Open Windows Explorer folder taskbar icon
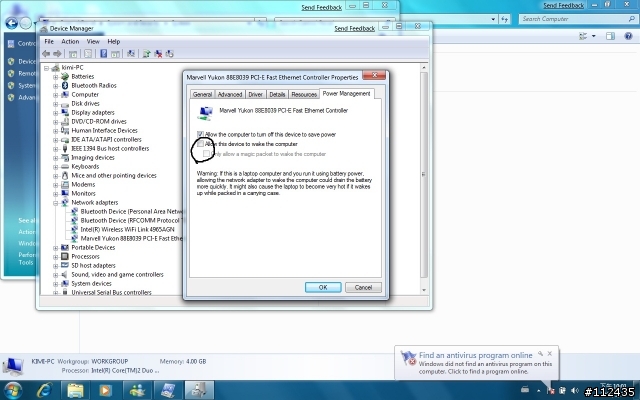640x400 pixels. coord(75,391)
